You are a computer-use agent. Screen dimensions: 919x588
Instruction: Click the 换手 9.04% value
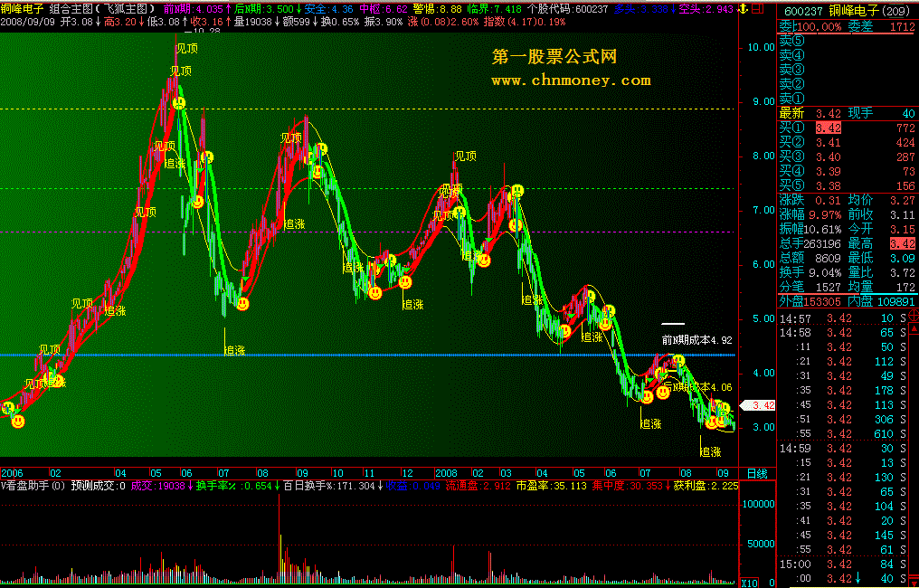click(x=810, y=272)
